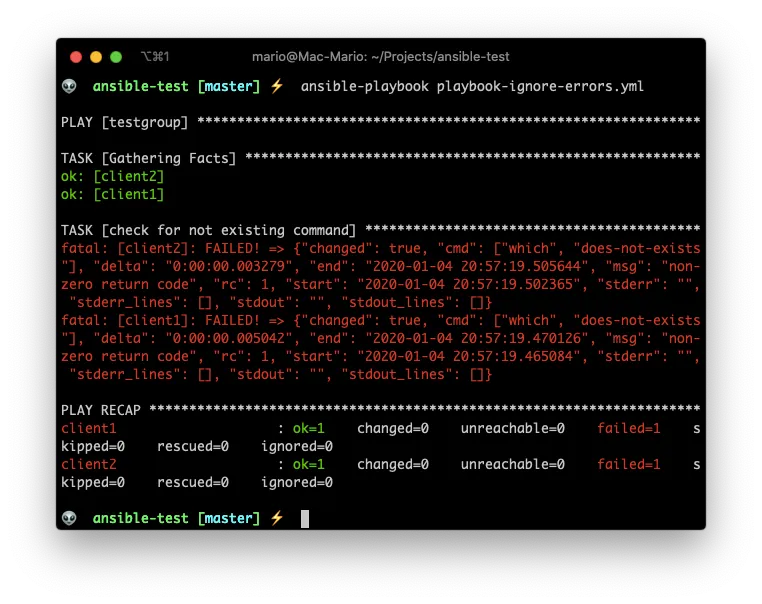762x604 pixels.
Task: Click 'failed=1' in client1 recap row
Action: [628, 428]
